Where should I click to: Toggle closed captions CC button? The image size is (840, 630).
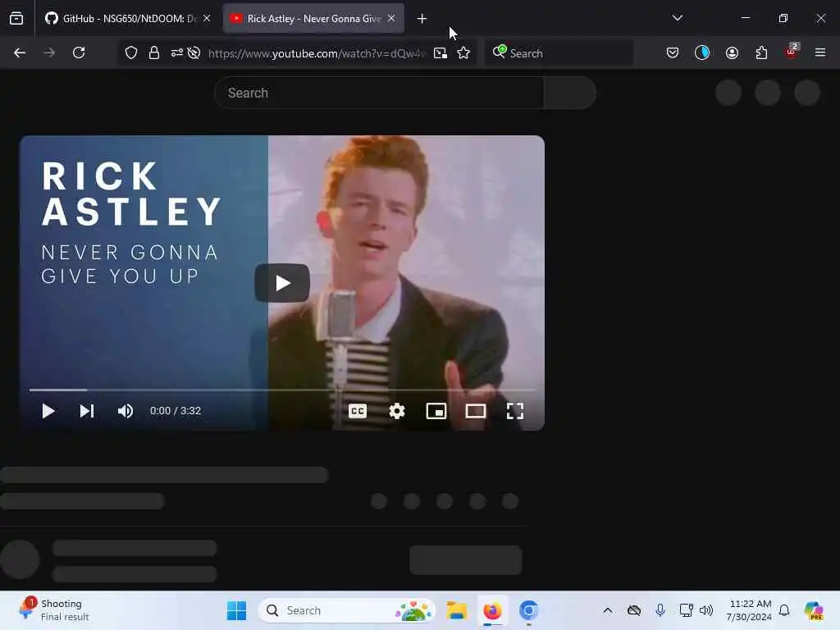pyautogui.click(x=358, y=411)
